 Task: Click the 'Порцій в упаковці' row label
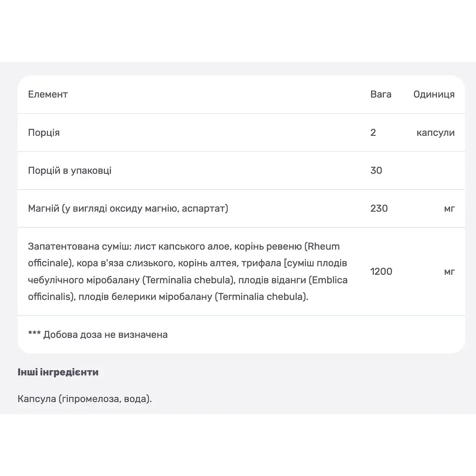point(70,171)
